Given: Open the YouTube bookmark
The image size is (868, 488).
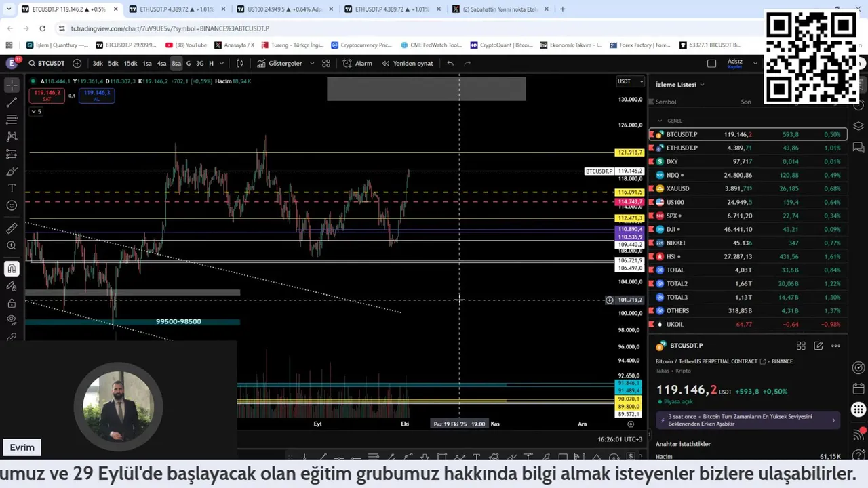Looking at the screenshot, I should (186, 45).
